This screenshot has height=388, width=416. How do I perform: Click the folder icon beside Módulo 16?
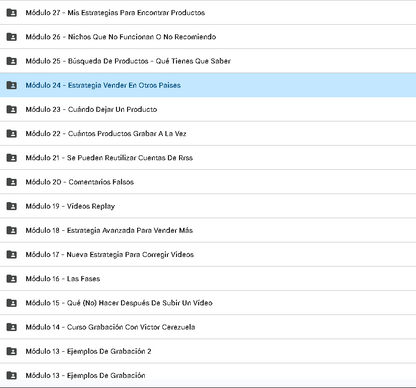tap(12, 278)
